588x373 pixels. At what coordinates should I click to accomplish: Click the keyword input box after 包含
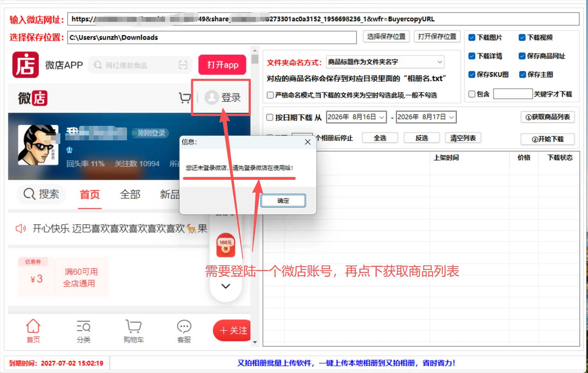tap(513, 94)
